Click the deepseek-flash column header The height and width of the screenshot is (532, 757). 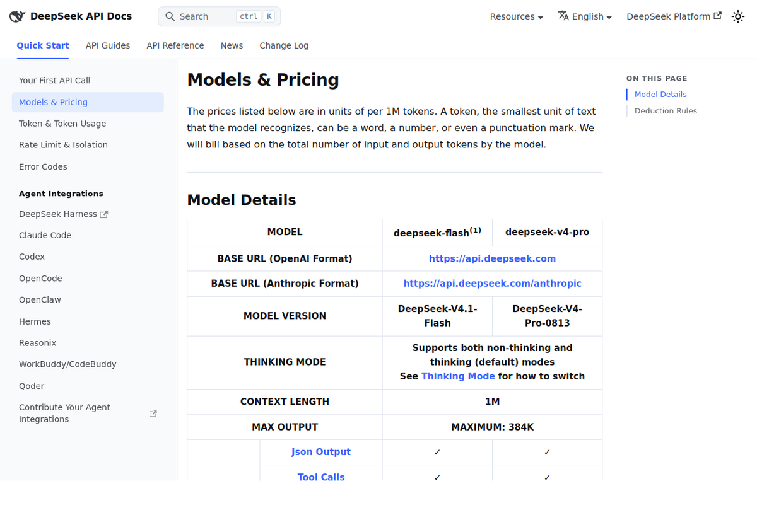click(x=437, y=233)
